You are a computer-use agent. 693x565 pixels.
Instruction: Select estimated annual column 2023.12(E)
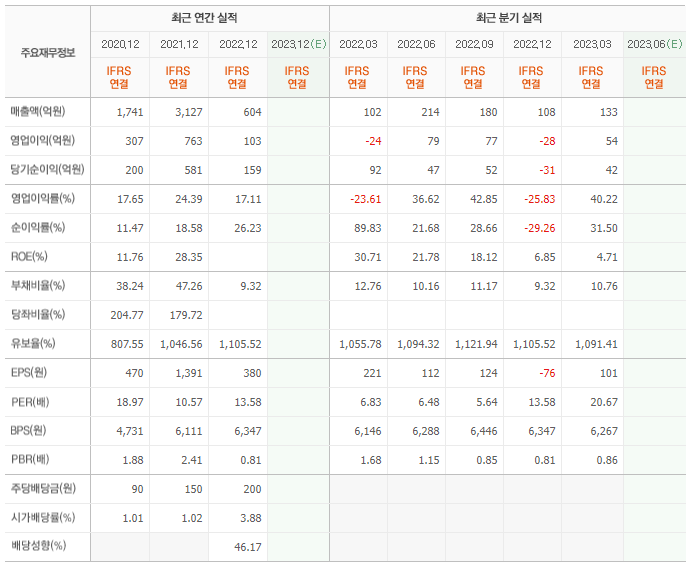[x=299, y=44]
